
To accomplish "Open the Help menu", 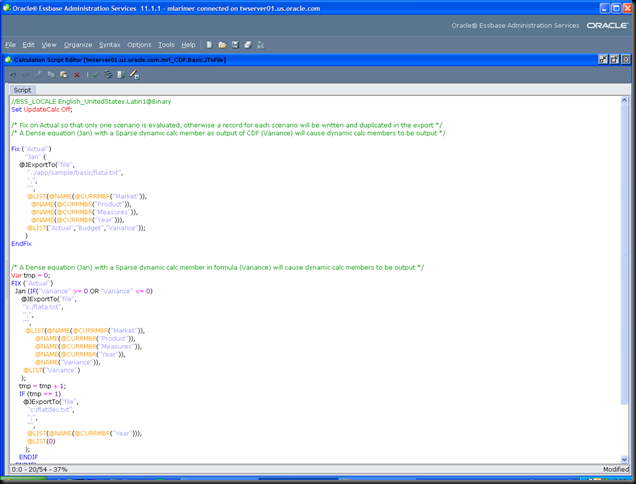I will (x=188, y=45).
